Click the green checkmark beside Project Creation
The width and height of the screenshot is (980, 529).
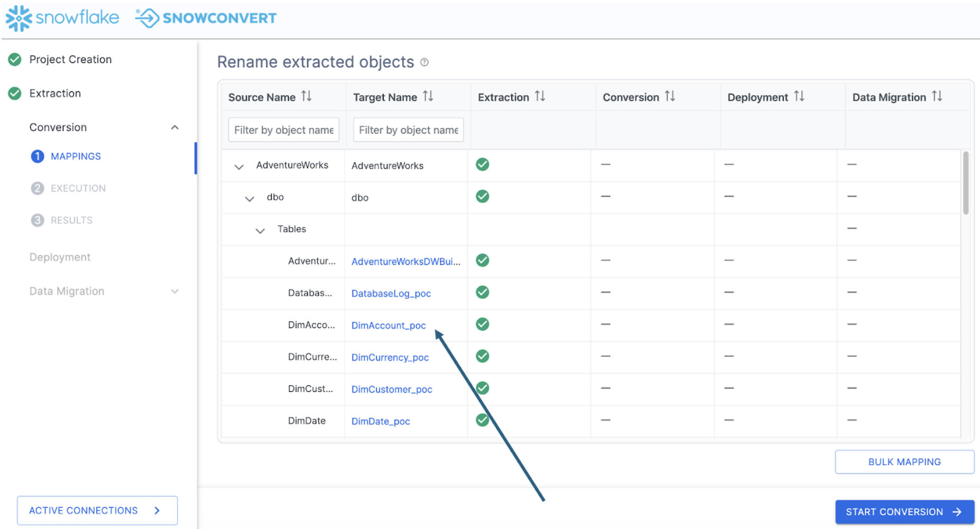pyautogui.click(x=14, y=59)
